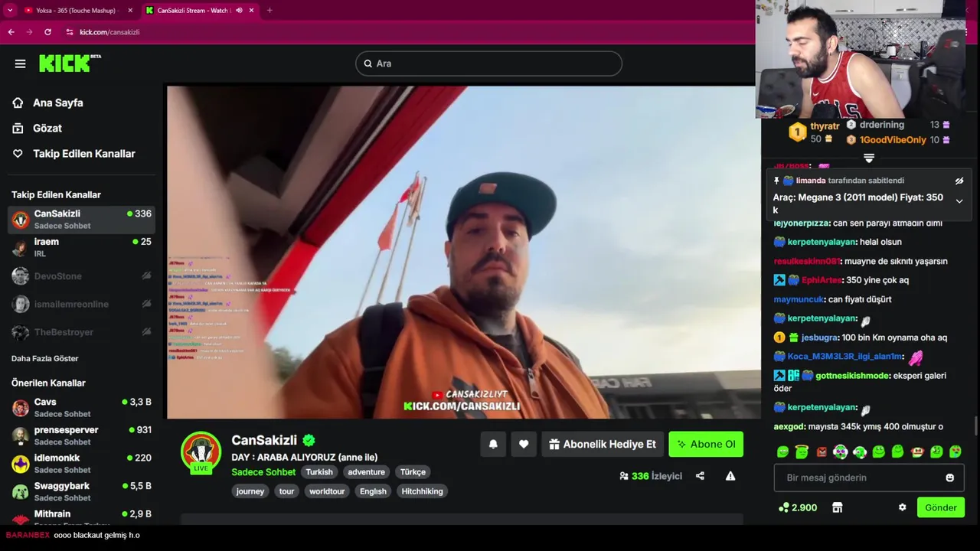Click the browser reload button

[x=47, y=32]
